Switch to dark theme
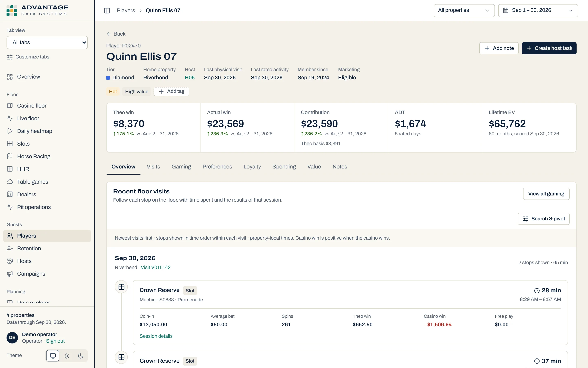 (x=81, y=356)
